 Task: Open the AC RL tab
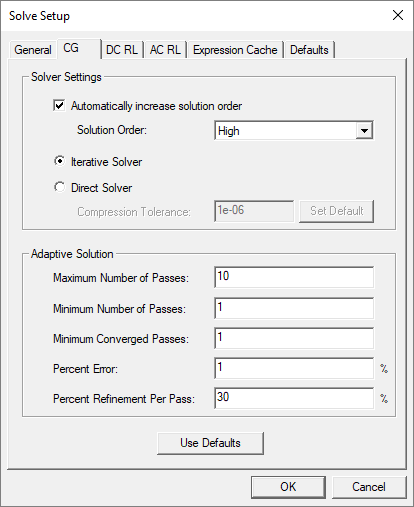pos(165,50)
